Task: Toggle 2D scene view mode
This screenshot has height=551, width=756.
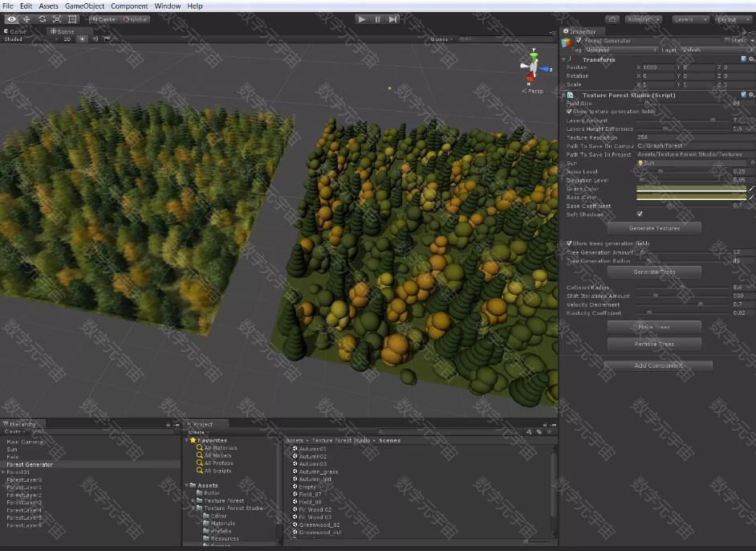Action: (x=67, y=39)
